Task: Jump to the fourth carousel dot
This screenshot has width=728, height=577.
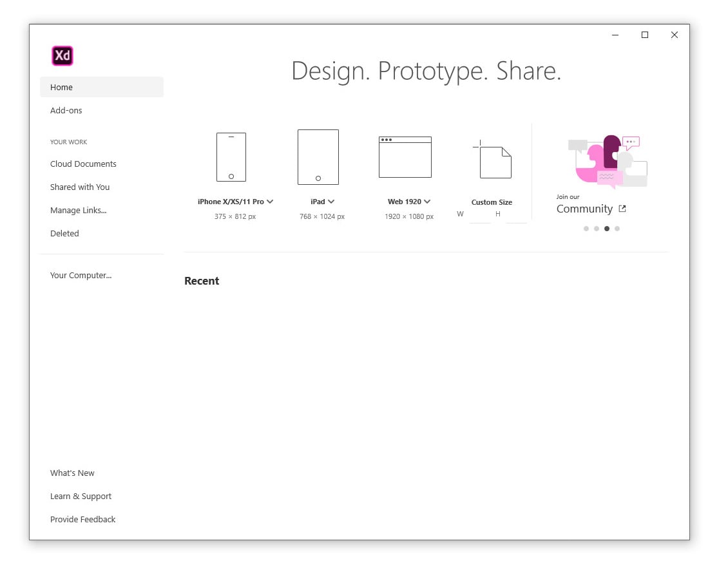Action: click(617, 229)
